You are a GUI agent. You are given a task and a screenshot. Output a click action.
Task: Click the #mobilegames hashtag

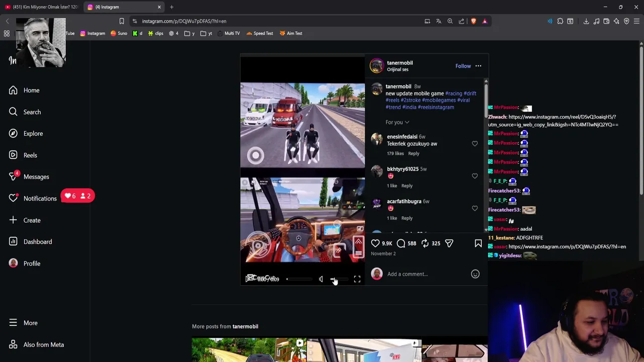(x=439, y=100)
